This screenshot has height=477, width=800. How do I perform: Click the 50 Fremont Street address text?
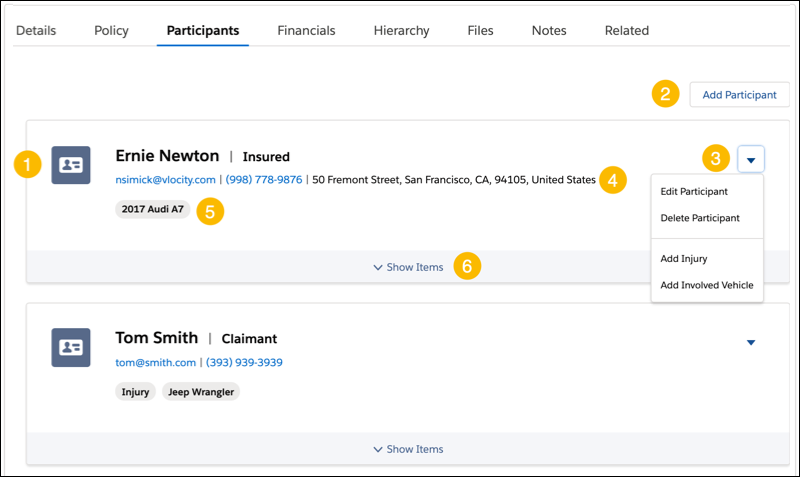tap(454, 180)
